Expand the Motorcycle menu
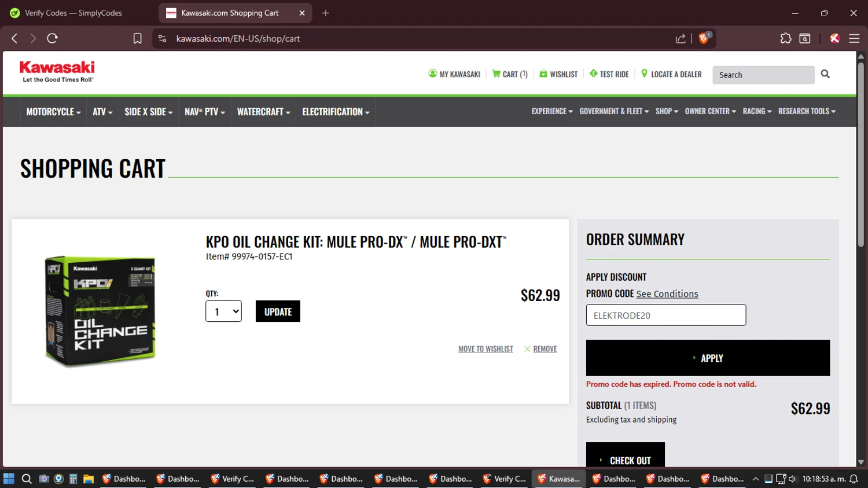868x488 pixels. pos(53,112)
